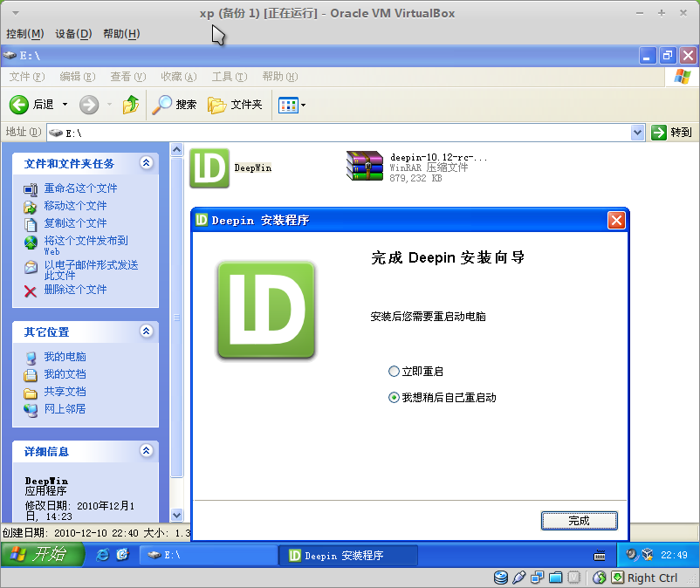Screen dimensions: 700x588
Task: Collapse the Other Places panel
Action: tap(147, 331)
